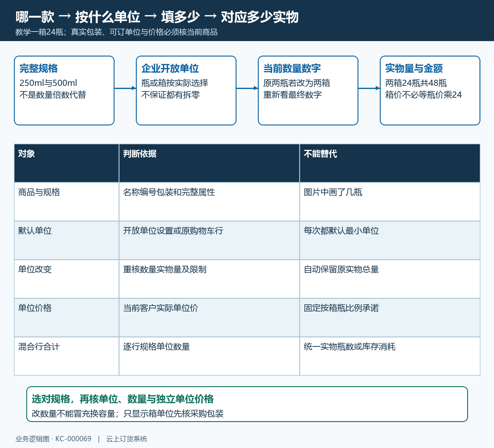Click the footer text '云上订货系统'
494x448 pixels.
point(127,439)
